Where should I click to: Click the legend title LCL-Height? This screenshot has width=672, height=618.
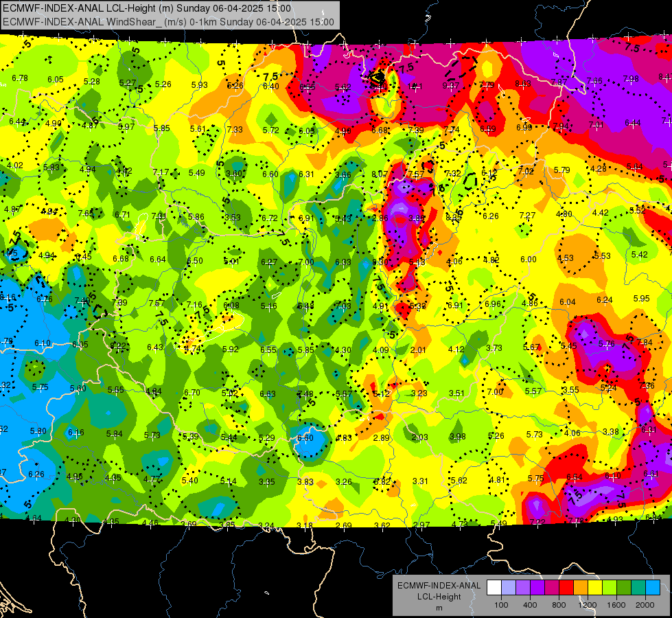(x=439, y=597)
